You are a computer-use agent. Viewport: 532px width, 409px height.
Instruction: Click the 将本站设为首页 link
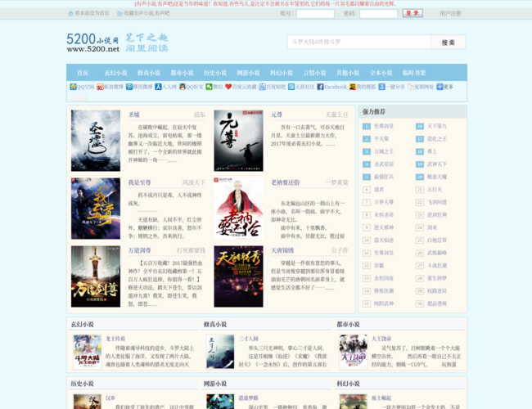click(x=92, y=13)
